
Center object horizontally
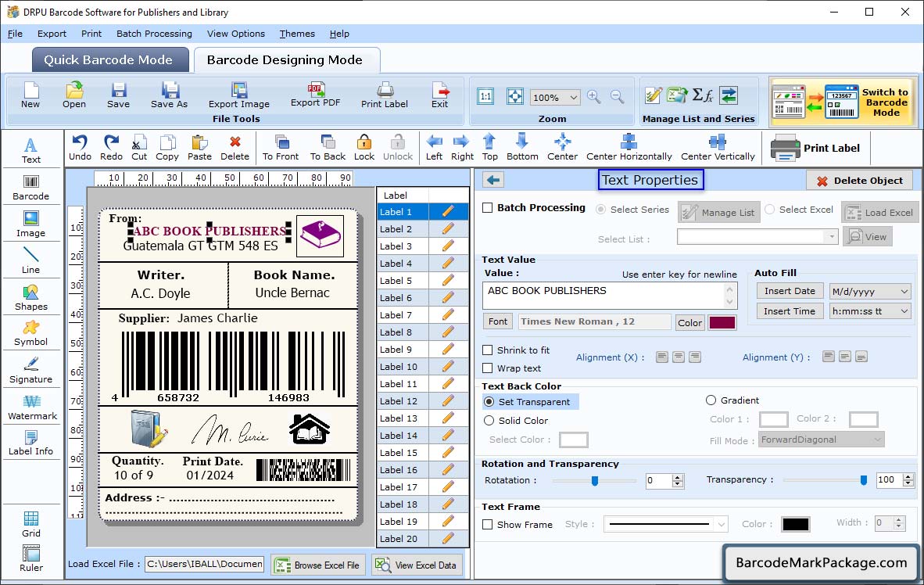[629, 148]
